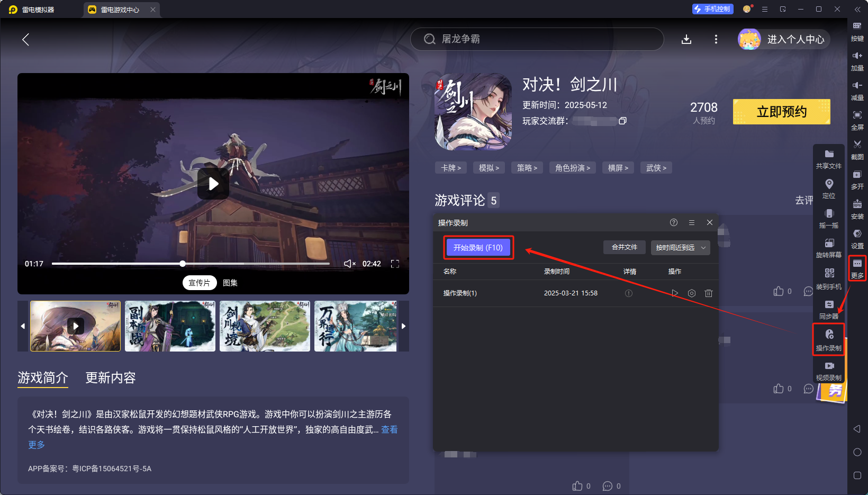Open comments on the bottom review
Viewport: 868px width, 495px height.
[608, 486]
